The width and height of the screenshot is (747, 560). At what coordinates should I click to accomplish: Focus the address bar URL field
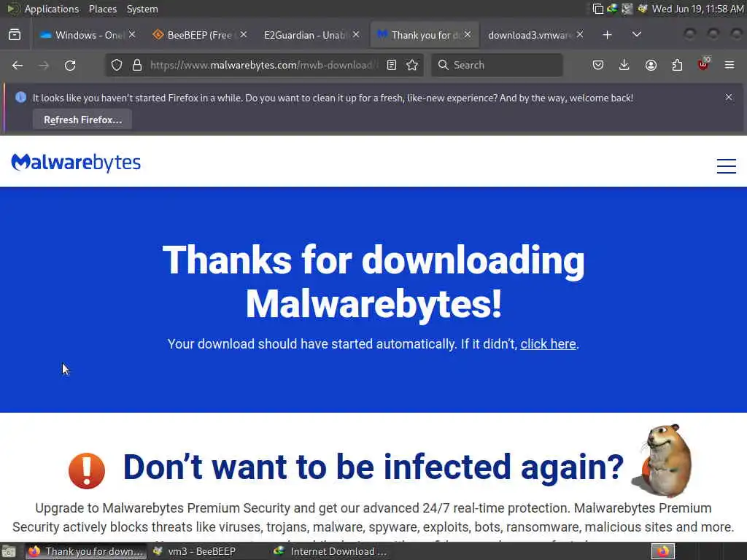(x=263, y=65)
